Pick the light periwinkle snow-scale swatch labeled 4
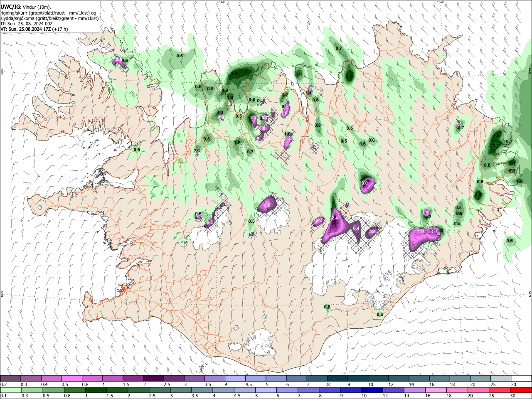This screenshot has width=532, height=399. pos(235,378)
